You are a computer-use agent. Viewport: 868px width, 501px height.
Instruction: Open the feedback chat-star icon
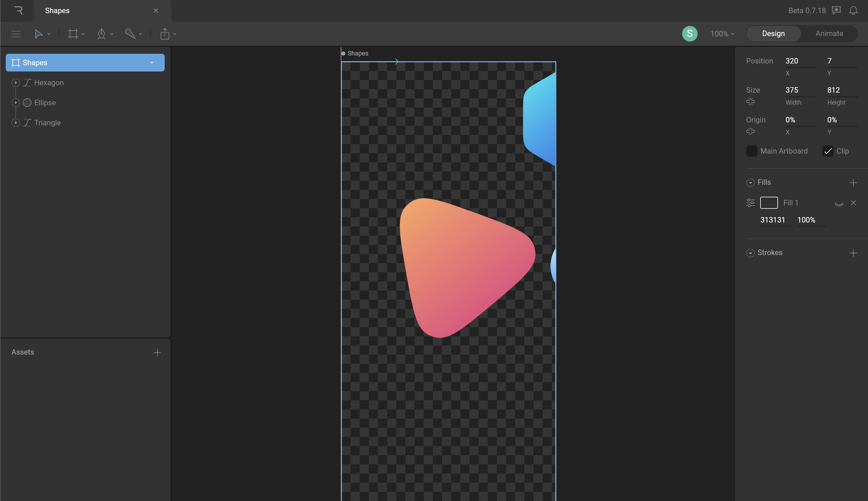[x=836, y=11]
